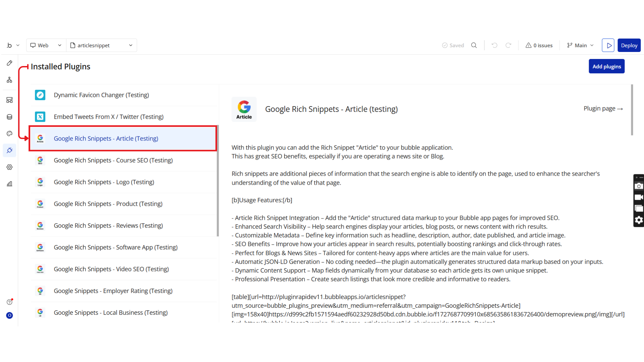The height and width of the screenshot is (362, 644).
Task: Select Dynamic Favicon Changer plugin
Action: pos(101,95)
